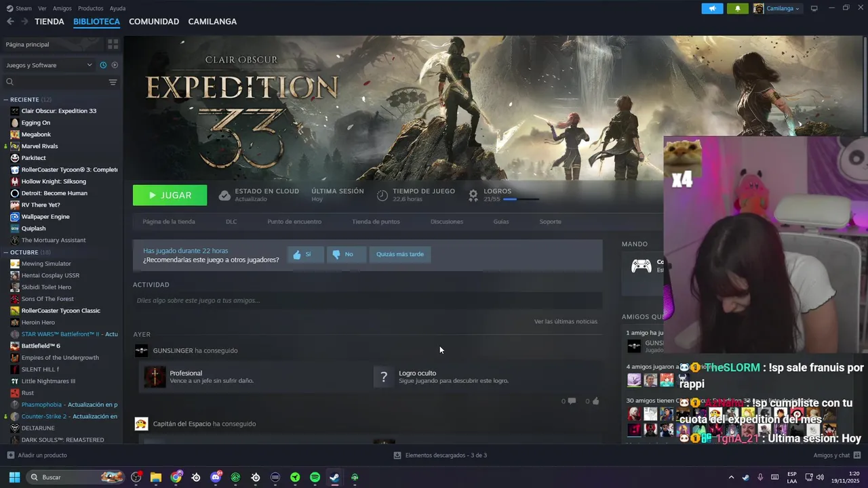Screen dimensions: 868x488
Task: Recommend the game with Sí thumbs up
Action: pyautogui.click(x=306, y=254)
